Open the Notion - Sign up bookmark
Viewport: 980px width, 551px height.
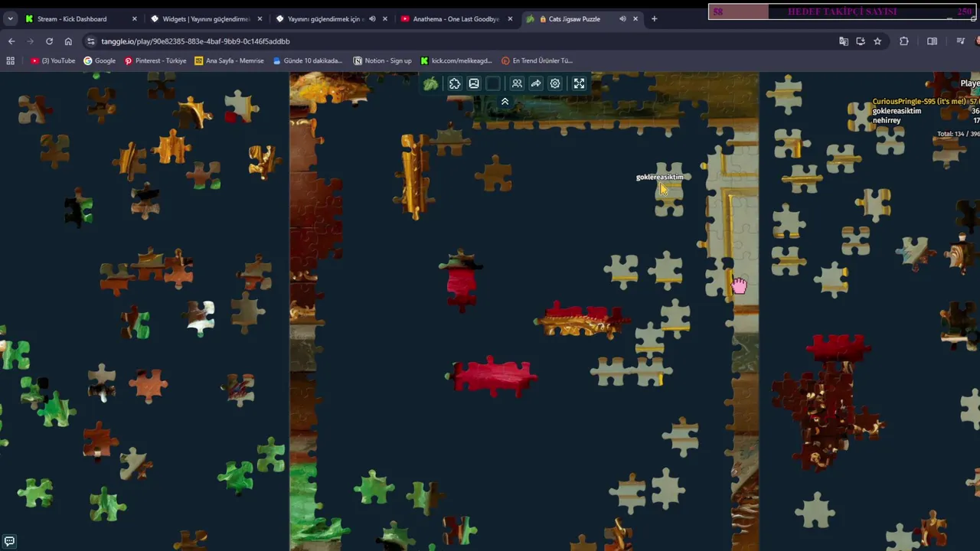click(382, 60)
